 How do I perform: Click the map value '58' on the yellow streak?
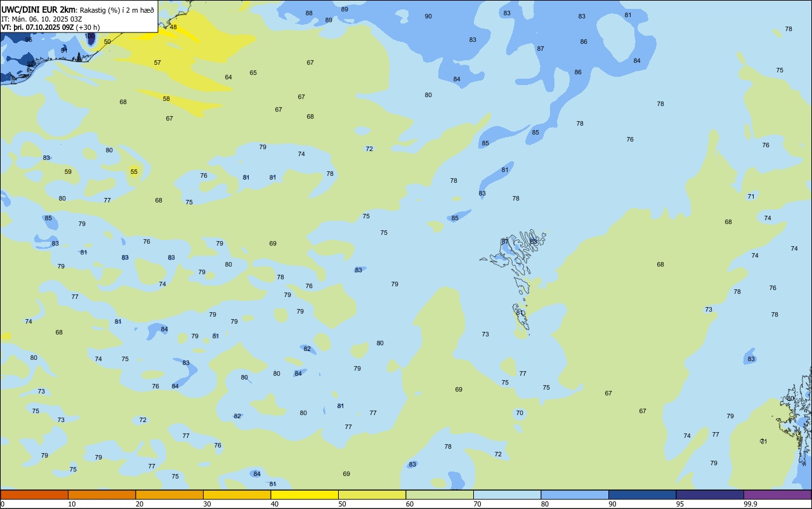166,99
